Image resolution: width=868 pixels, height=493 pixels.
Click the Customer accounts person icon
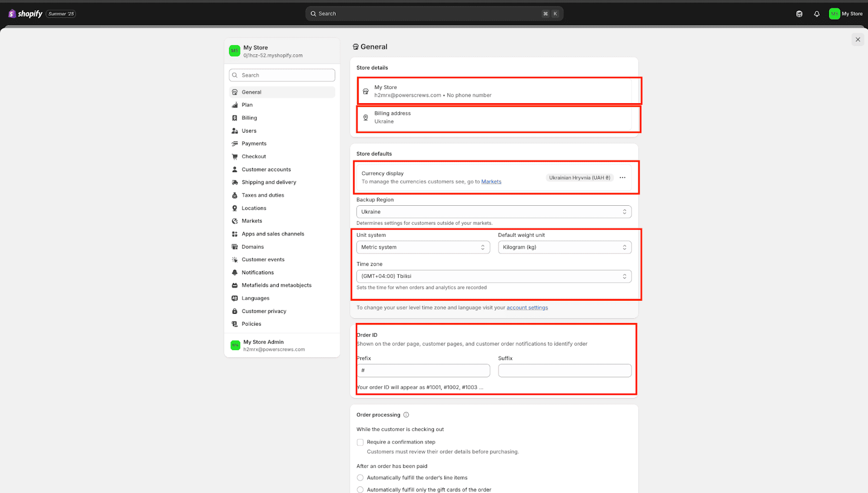pos(235,169)
